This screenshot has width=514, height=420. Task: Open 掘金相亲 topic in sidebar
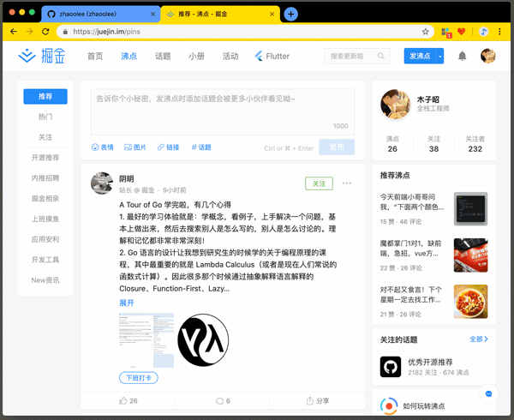point(45,198)
